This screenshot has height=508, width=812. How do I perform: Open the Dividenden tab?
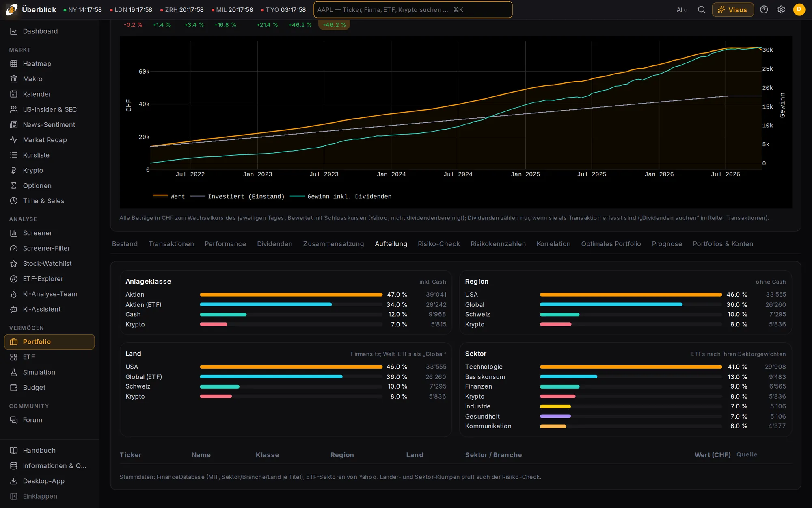click(x=274, y=244)
